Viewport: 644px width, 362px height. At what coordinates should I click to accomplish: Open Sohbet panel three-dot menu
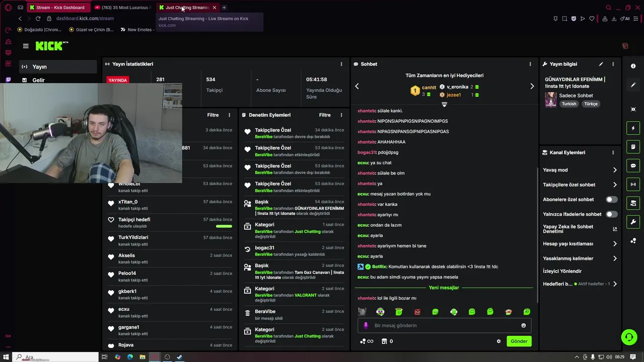coord(530,64)
